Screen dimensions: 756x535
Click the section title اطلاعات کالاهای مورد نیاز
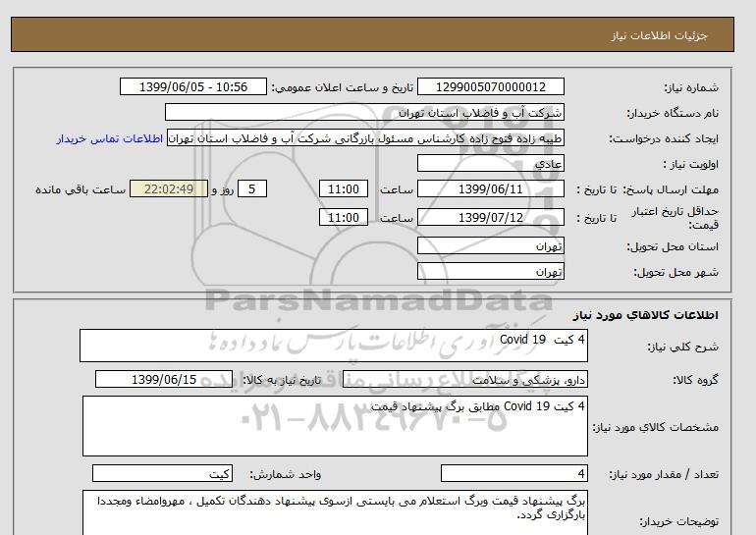click(x=646, y=315)
